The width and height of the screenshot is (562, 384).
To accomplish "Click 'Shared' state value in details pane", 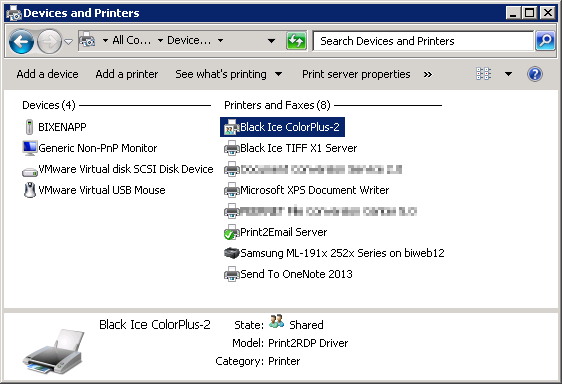I will click(306, 325).
